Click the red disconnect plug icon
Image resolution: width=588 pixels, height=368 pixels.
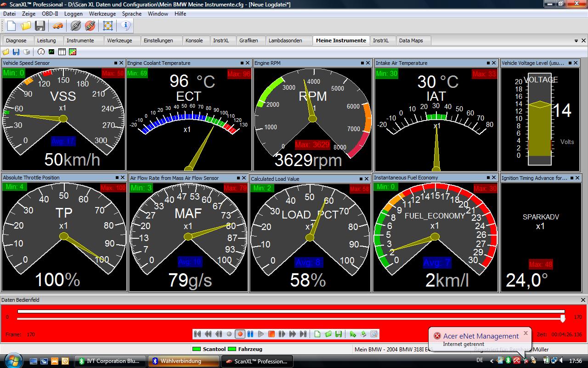(x=90, y=26)
